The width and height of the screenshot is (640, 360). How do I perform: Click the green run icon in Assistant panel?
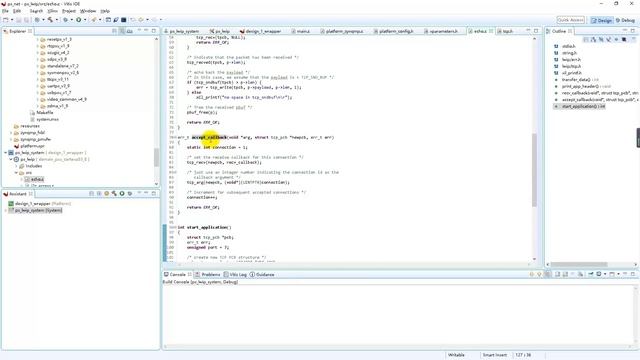coord(122,193)
